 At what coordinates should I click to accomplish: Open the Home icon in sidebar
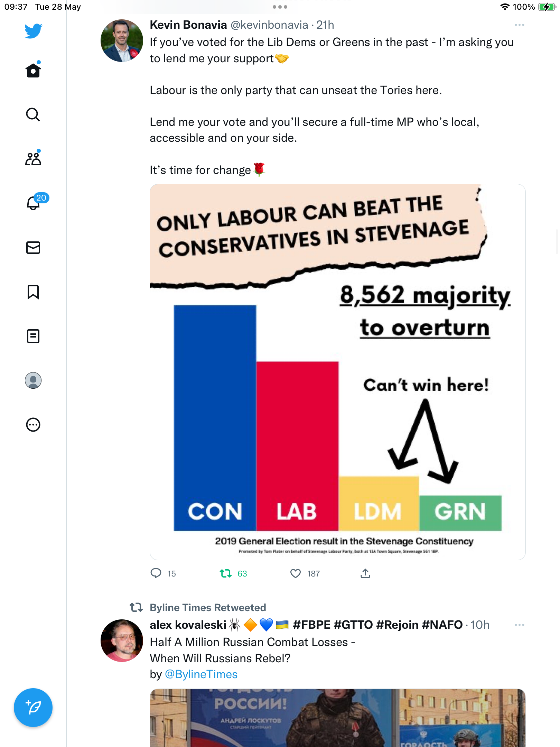pos(33,70)
